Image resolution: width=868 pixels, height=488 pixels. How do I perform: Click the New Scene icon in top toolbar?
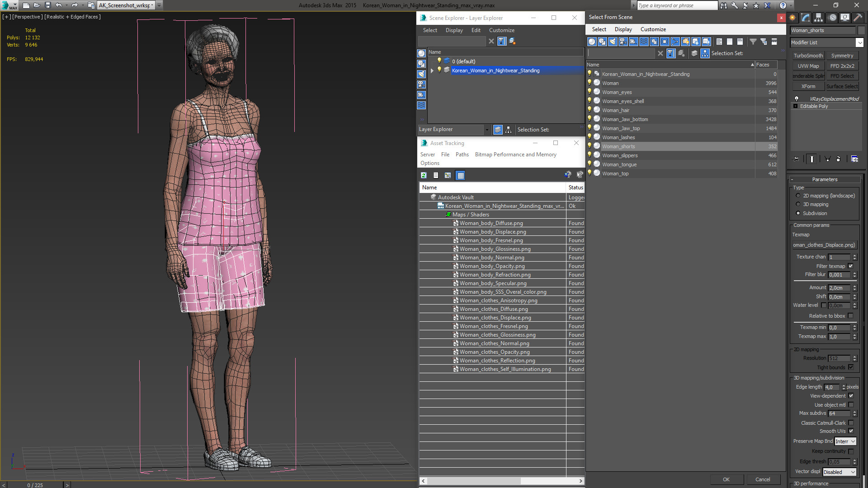(x=26, y=5)
